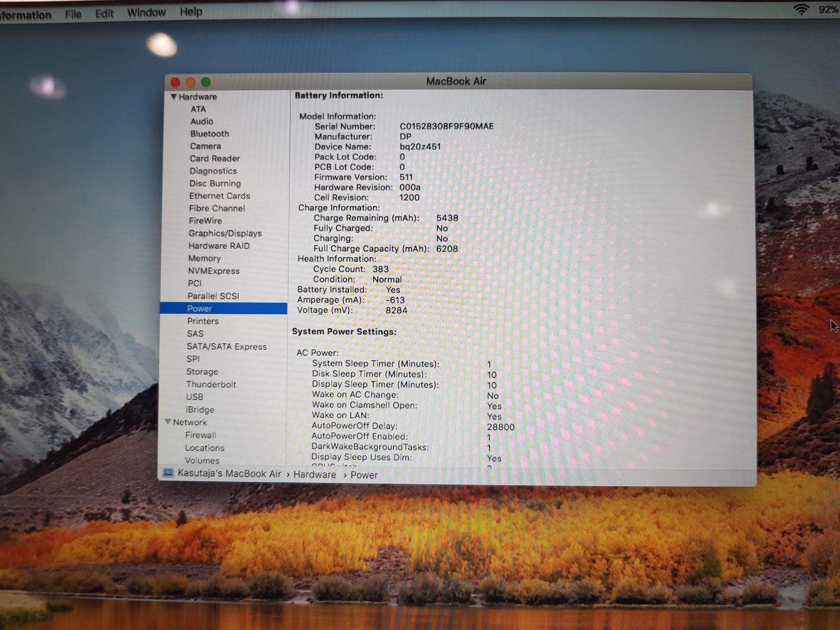The width and height of the screenshot is (840, 630).
Task: Select Volumes under Network
Action: point(202,461)
